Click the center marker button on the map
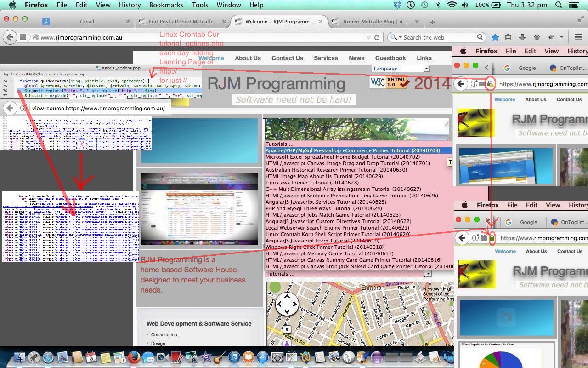This screenshot has height=368, width=588. [x=287, y=330]
